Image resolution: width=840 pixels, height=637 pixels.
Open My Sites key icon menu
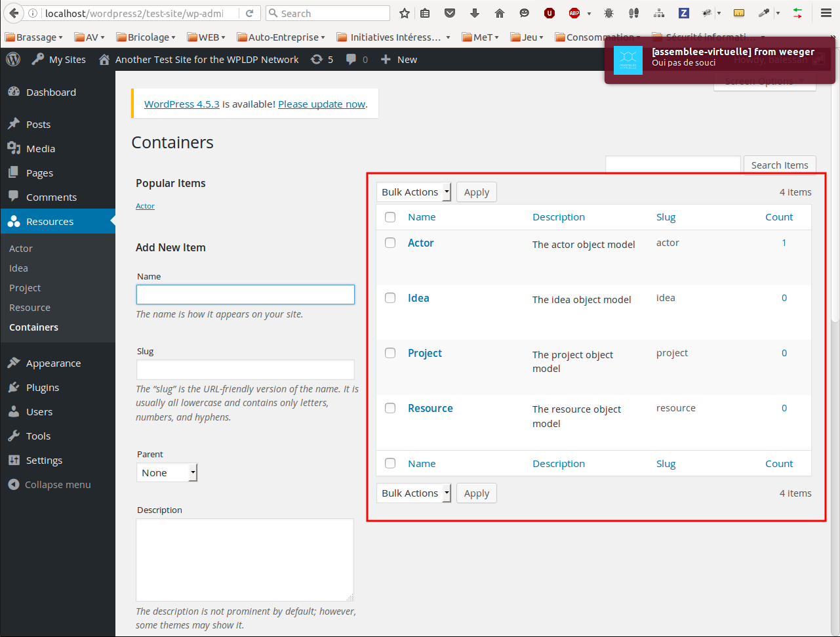(x=58, y=59)
